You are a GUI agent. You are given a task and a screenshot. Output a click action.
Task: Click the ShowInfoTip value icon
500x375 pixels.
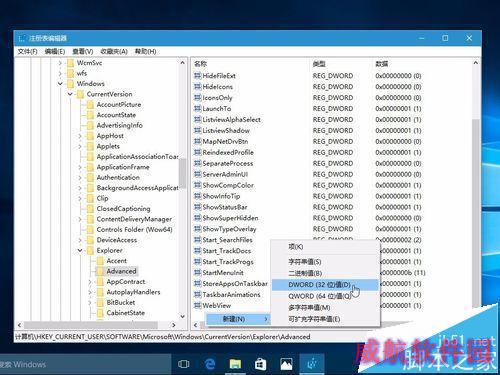(198, 196)
